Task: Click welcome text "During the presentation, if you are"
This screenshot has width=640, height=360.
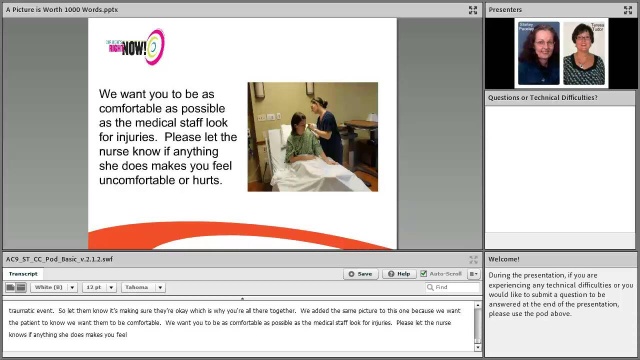Action: [x=543, y=275]
